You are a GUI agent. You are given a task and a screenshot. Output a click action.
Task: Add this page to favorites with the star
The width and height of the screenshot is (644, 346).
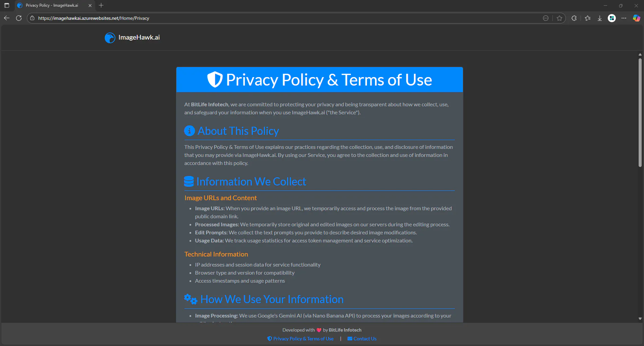[x=559, y=18]
